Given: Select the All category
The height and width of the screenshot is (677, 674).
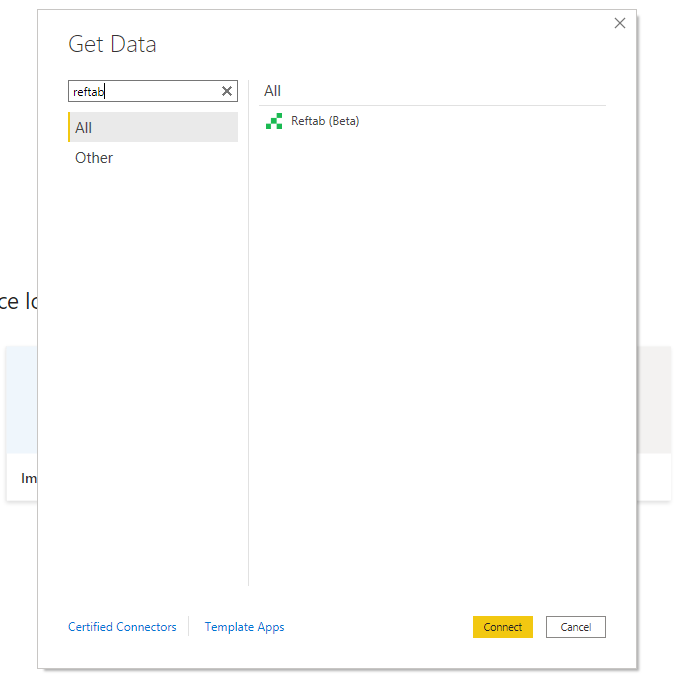Looking at the screenshot, I should pos(153,127).
